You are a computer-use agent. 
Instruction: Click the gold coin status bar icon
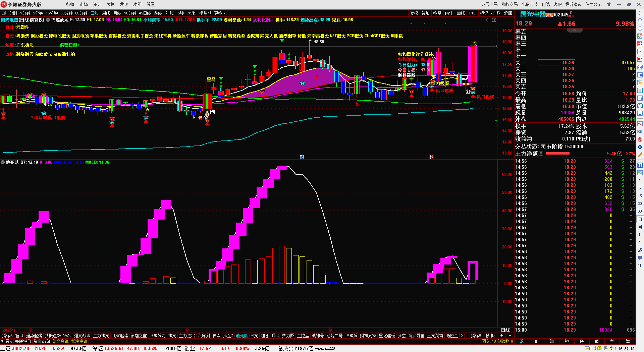click(x=599, y=348)
